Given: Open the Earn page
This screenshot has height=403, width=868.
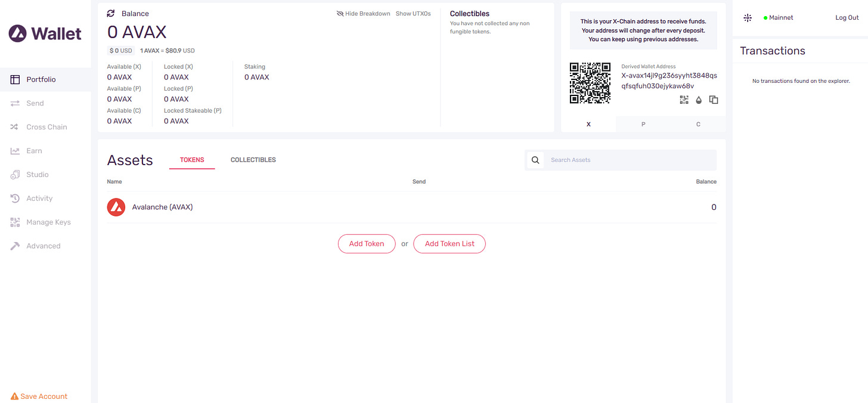Looking at the screenshot, I should click(45, 151).
